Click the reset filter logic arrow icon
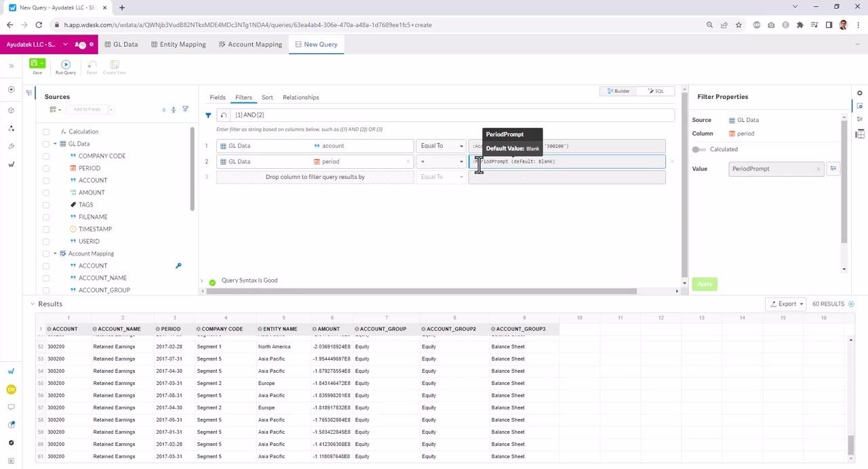868x469 pixels. pyautogui.click(x=224, y=115)
